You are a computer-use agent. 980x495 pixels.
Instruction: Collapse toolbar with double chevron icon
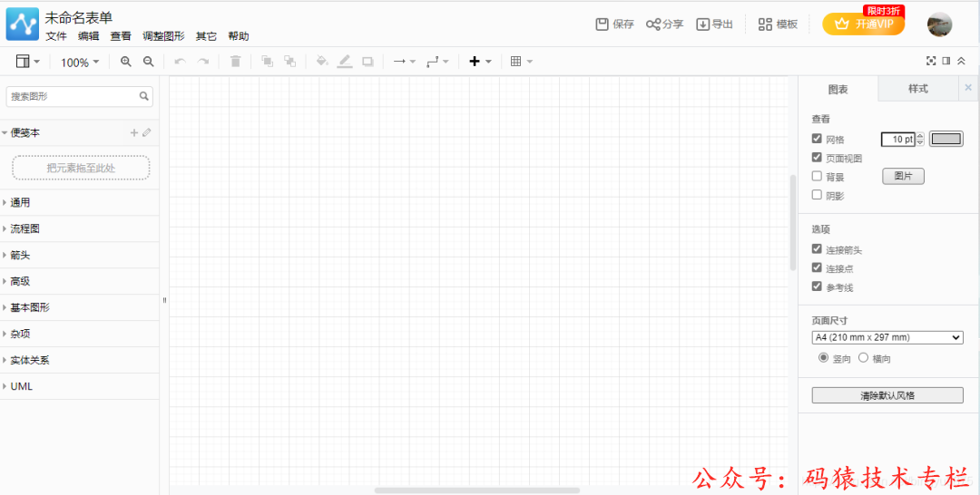click(961, 61)
